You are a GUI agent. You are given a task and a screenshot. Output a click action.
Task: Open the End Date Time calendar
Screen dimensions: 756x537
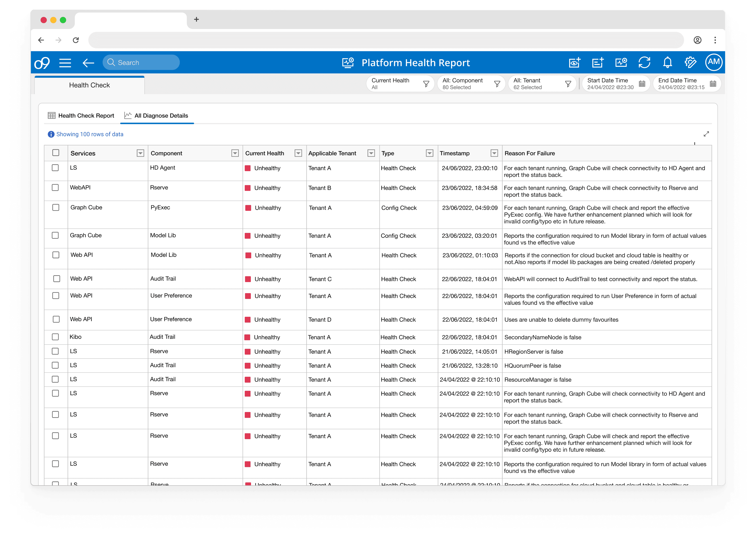tap(713, 84)
